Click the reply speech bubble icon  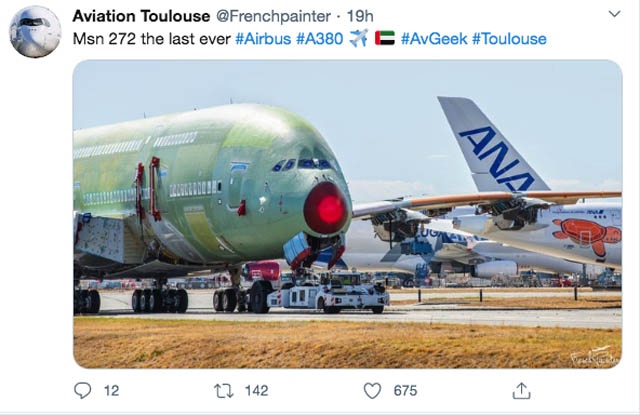tap(83, 390)
